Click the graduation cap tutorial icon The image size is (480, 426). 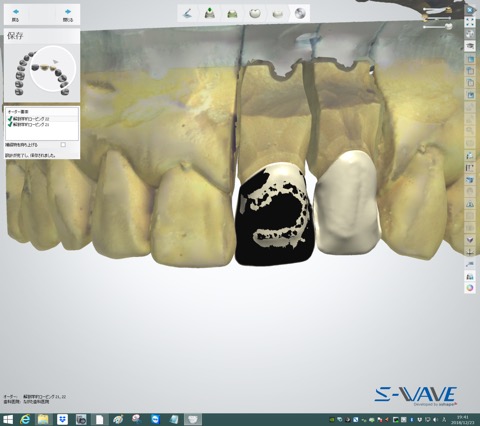[470, 45]
